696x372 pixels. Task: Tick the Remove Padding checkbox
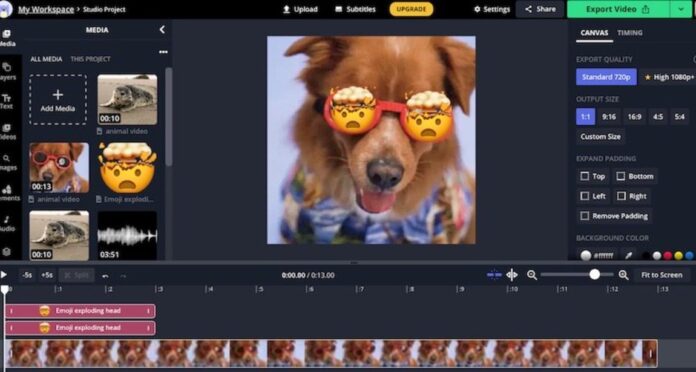coord(585,216)
